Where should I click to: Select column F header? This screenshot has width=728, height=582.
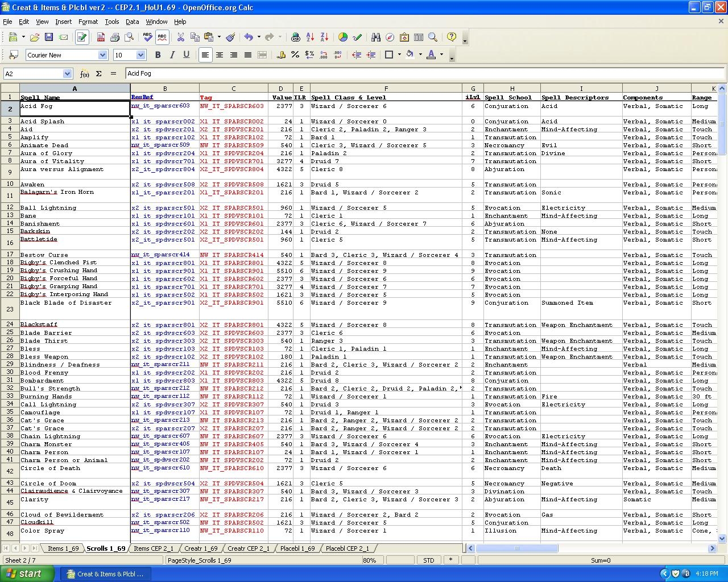click(386, 89)
